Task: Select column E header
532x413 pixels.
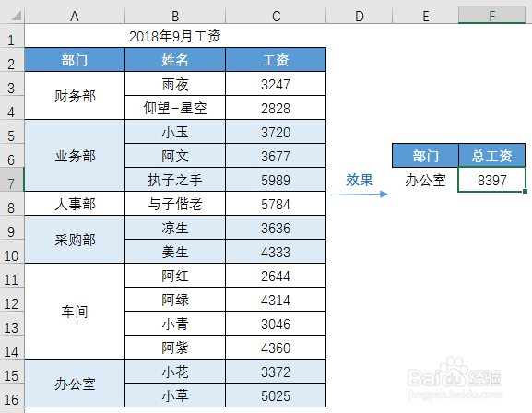Action: [425, 16]
